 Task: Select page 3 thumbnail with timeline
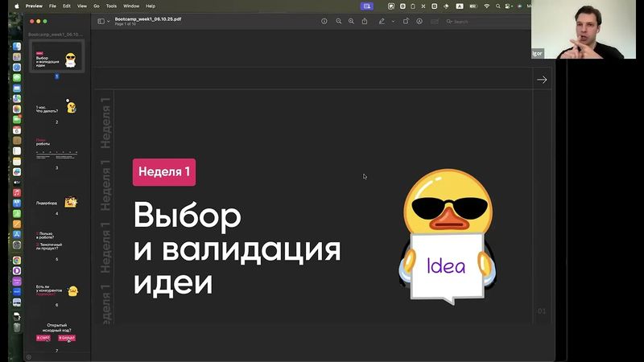(x=56, y=150)
